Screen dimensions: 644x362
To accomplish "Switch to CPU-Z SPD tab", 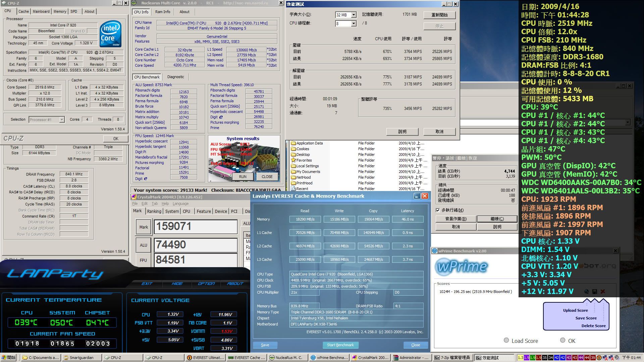I will pyautogui.click(x=74, y=11).
